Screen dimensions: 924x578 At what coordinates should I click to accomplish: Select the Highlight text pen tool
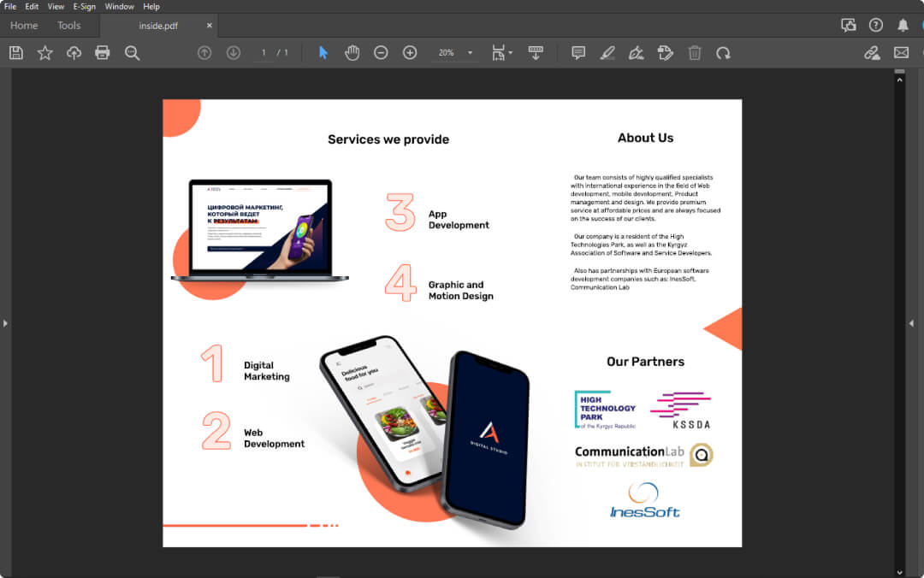point(607,53)
